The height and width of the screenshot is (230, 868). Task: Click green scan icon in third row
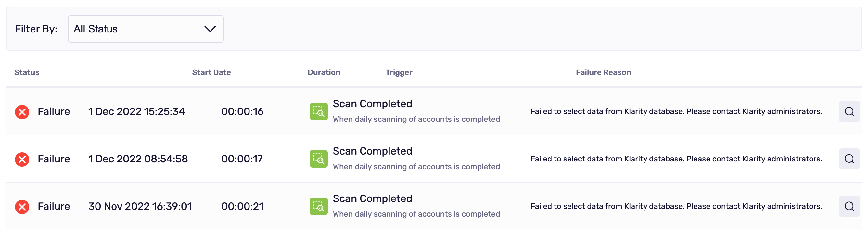pos(319,206)
